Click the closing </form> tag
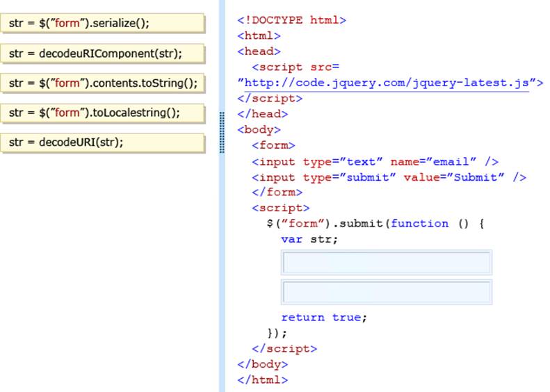 point(277,192)
